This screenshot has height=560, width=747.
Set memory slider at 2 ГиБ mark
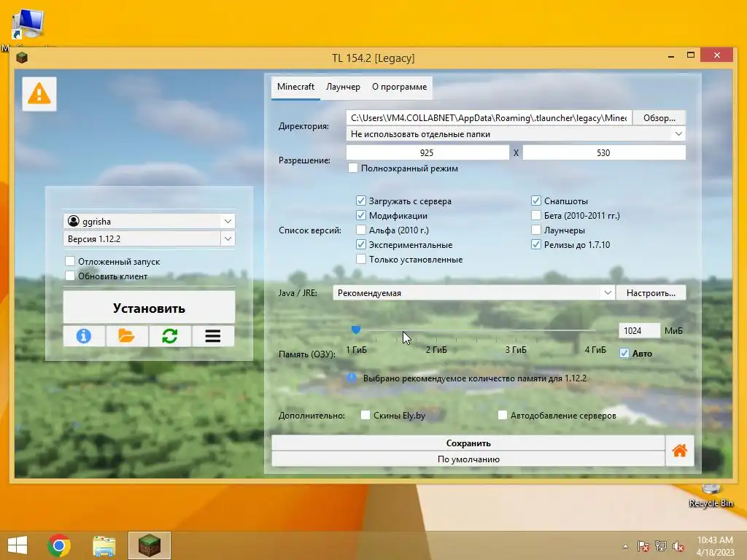pos(436,330)
